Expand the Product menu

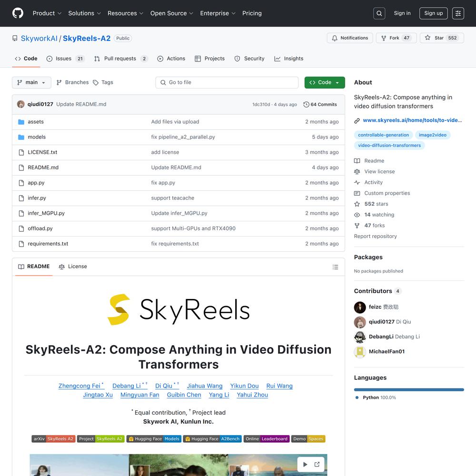pyautogui.click(x=47, y=13)
